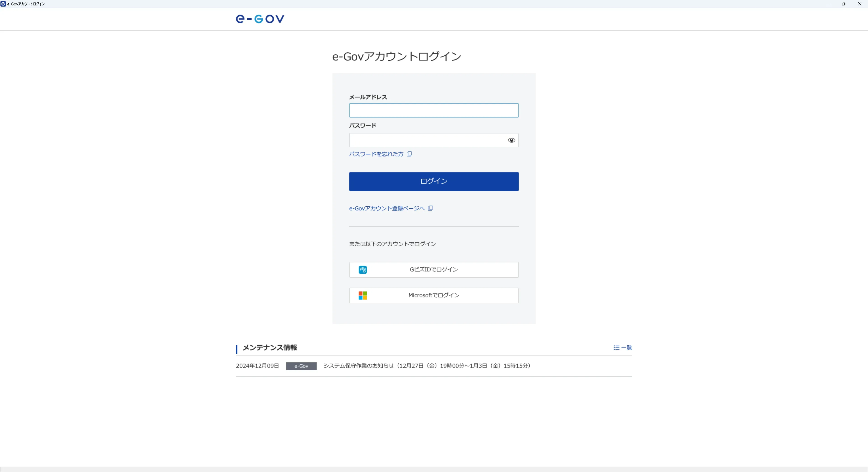Select Microsoftでログイン
Image resolution: width=868 pixels, height=472 pixels.
(433, 295)
